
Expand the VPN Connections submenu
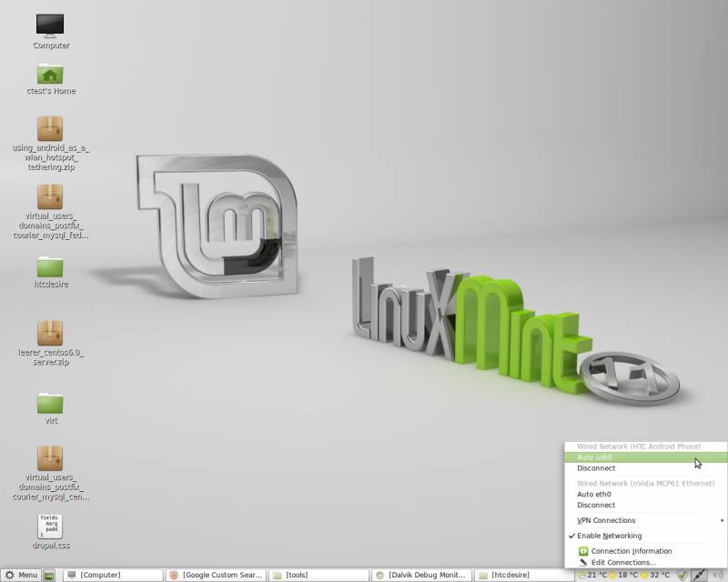pos(646,520)
